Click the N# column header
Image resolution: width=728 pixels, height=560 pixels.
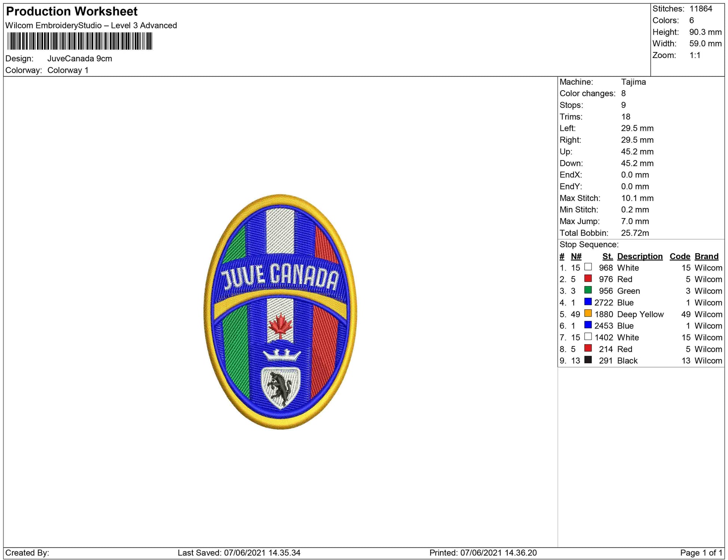click(576, 256)
